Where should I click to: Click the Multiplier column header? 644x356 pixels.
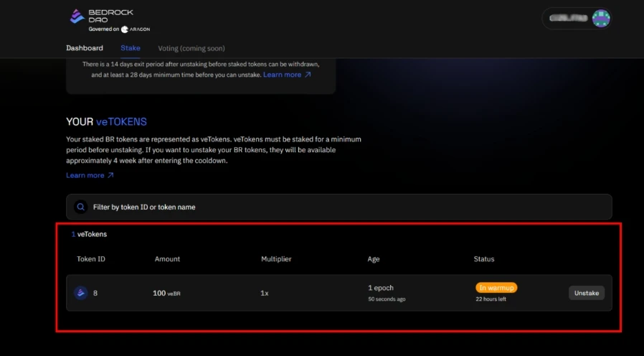276,259
